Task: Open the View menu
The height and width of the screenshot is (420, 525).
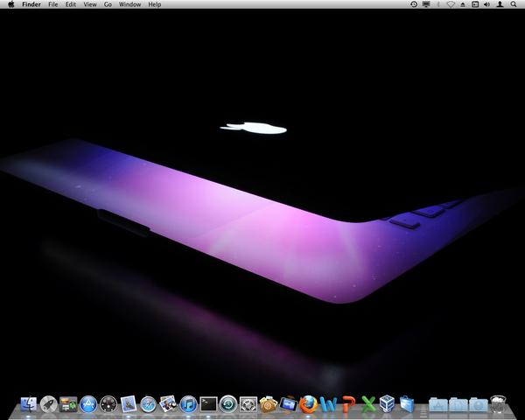Action: click(90, 4)
